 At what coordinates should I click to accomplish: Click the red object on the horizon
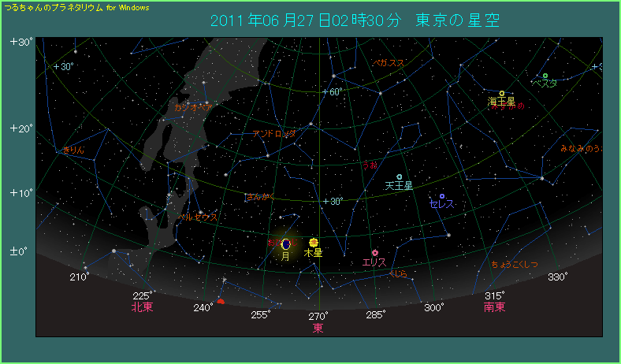pyautogui.click(x=221, y=301)
